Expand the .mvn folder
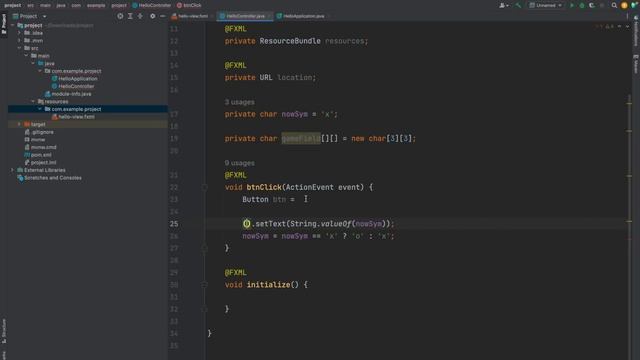 click(19, 40)
